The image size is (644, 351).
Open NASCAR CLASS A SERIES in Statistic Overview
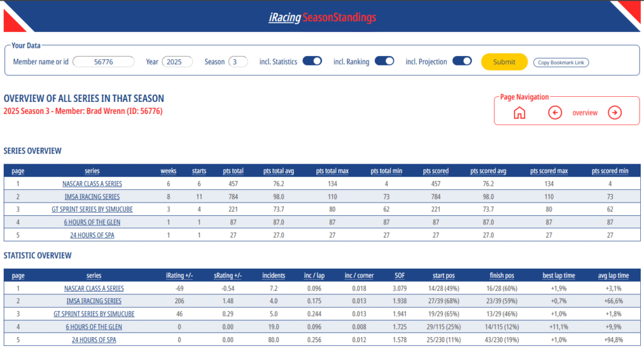94,289
